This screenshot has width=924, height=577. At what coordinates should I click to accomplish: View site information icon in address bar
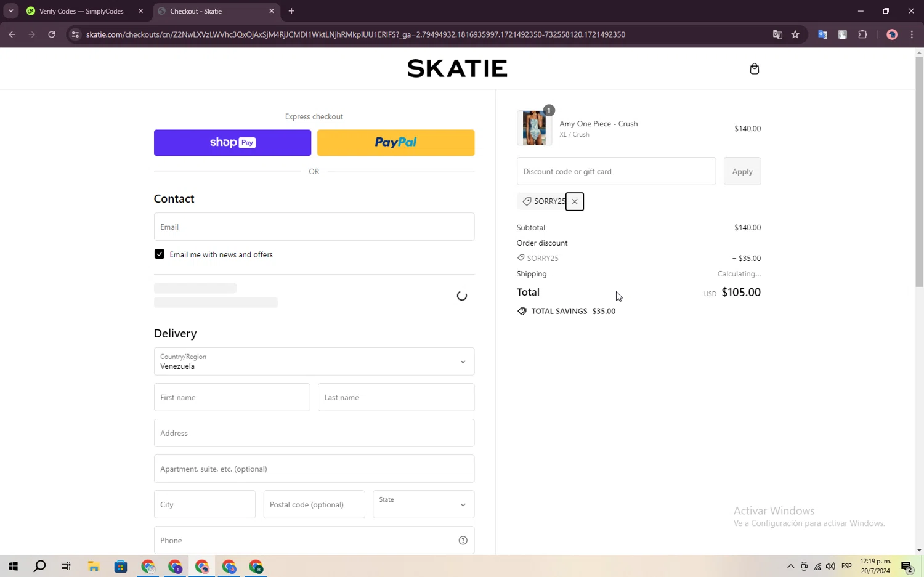[x=75, y=34]
